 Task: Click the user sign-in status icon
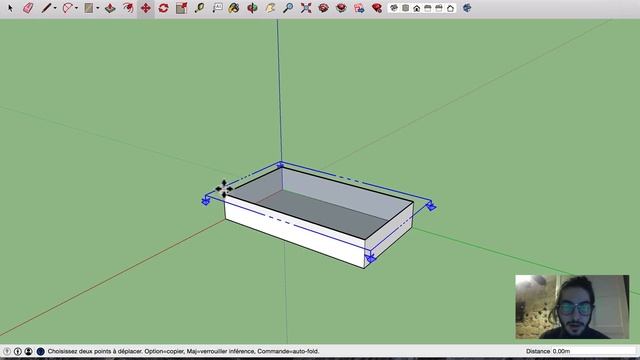pos(29,351)
